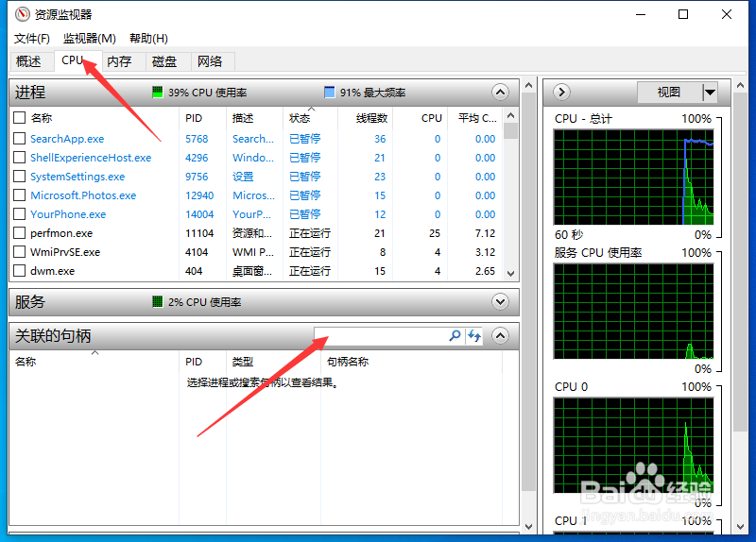Check the ShellExperienceHost.exe checkbox
Screen dimensions: 756x542
click(19, 158)
